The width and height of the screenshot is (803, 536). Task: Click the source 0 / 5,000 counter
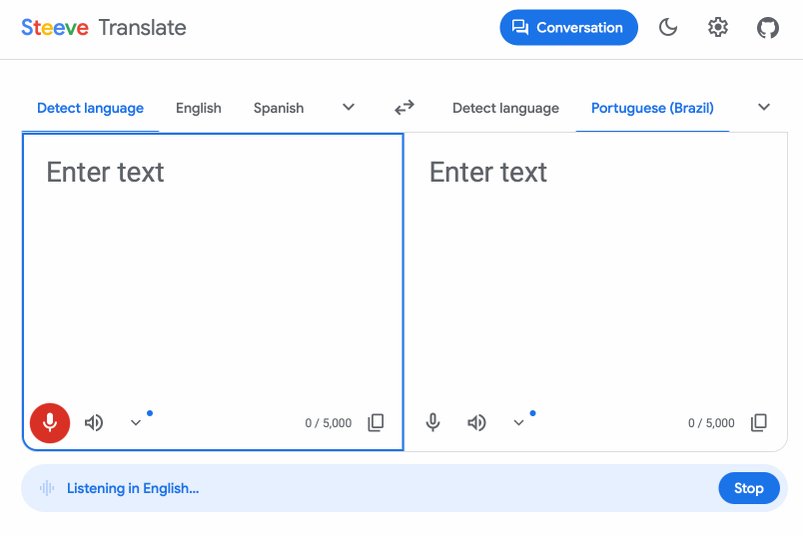pyautogui.click(x=328, y=423)
